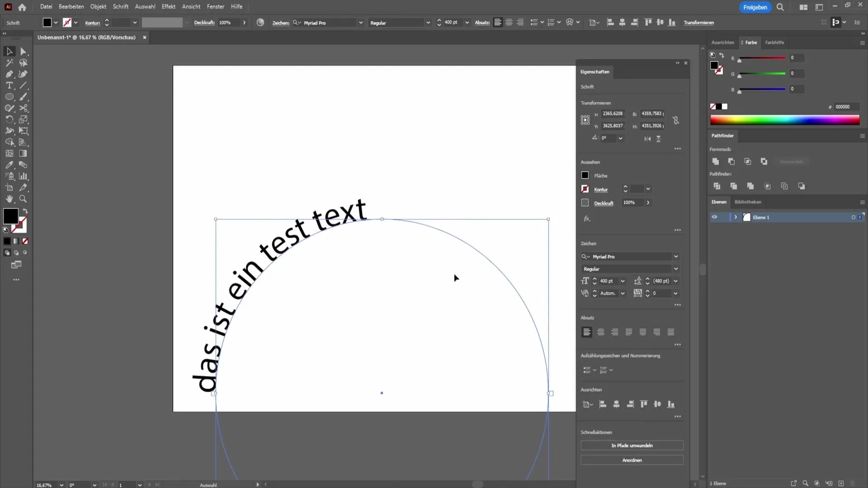Select the Paintbrush tool
Viewport: 868px width, 488px height.
(24, 97)
